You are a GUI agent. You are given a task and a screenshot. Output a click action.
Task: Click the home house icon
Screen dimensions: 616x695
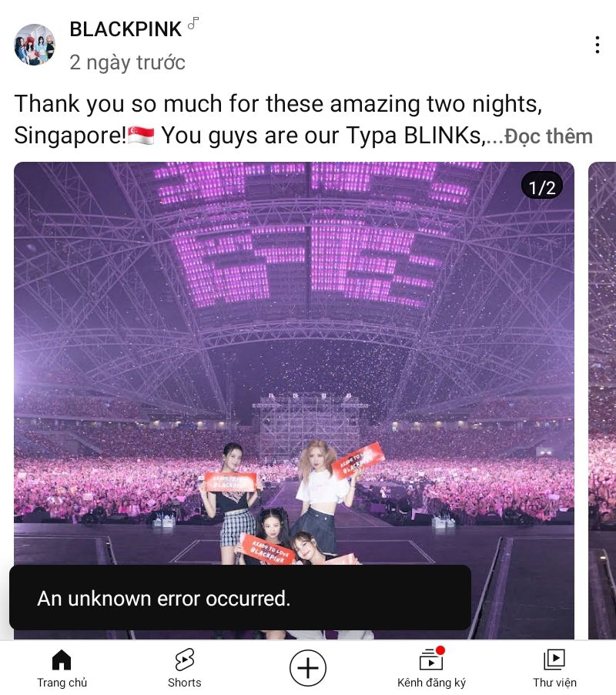pyautogui.click(x=62, y=660)
